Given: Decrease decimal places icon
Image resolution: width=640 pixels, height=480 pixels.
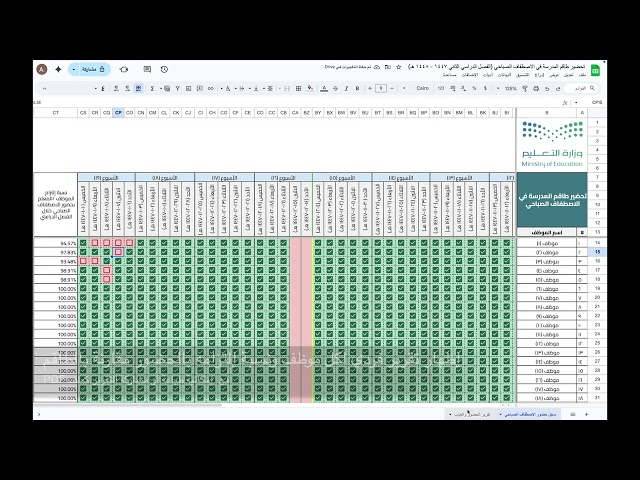Looking at the screenshot, I should (x=463, y=88).
